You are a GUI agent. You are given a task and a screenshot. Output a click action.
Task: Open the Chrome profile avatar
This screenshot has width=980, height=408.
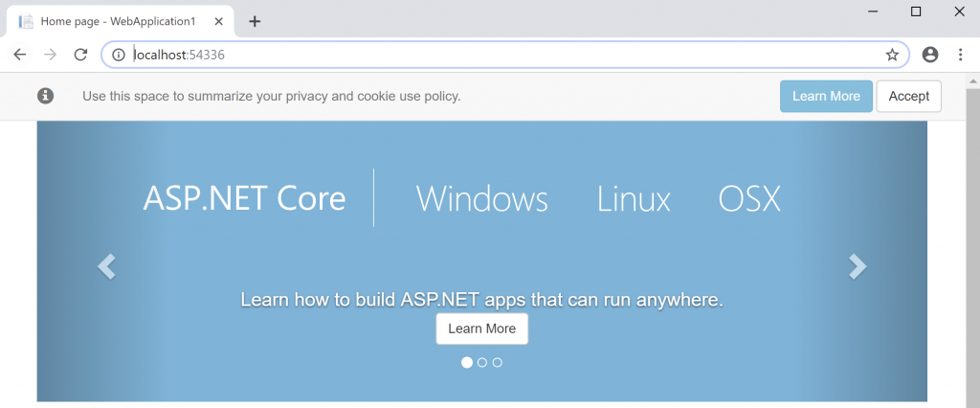(x=930, y=55)
